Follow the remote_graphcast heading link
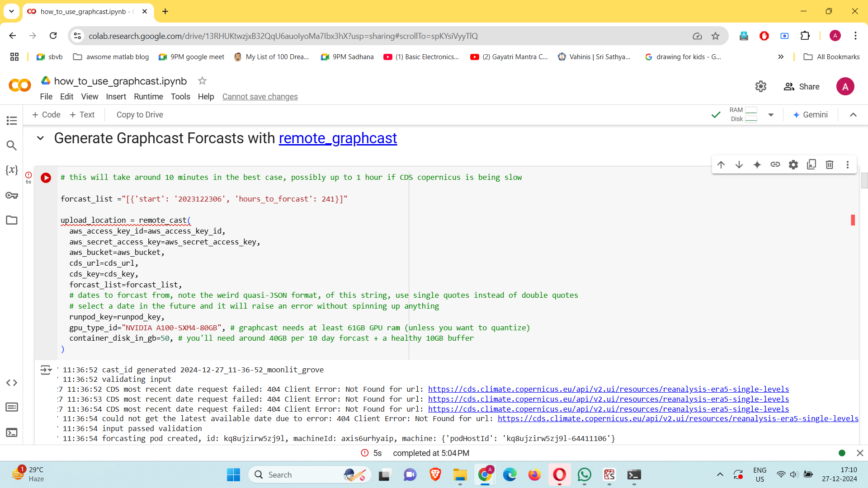Viewport: 868px width, 488px height. click(x=338, y=138)
